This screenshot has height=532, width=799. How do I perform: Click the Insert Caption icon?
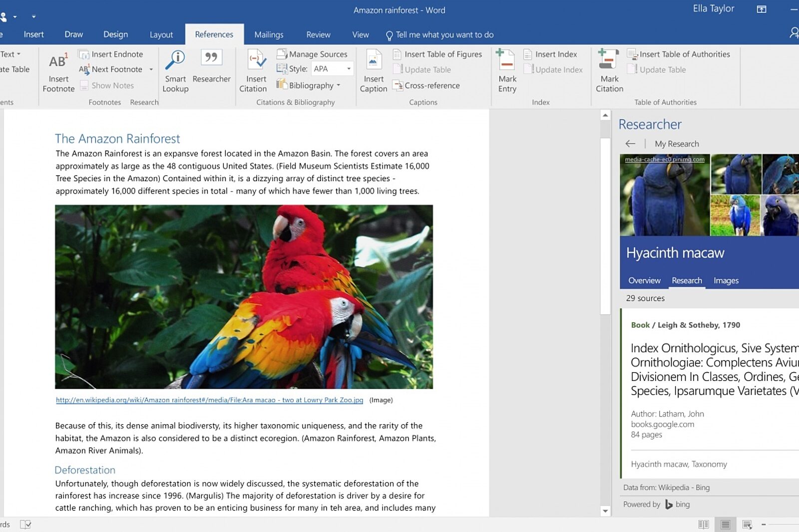point(373,61)
